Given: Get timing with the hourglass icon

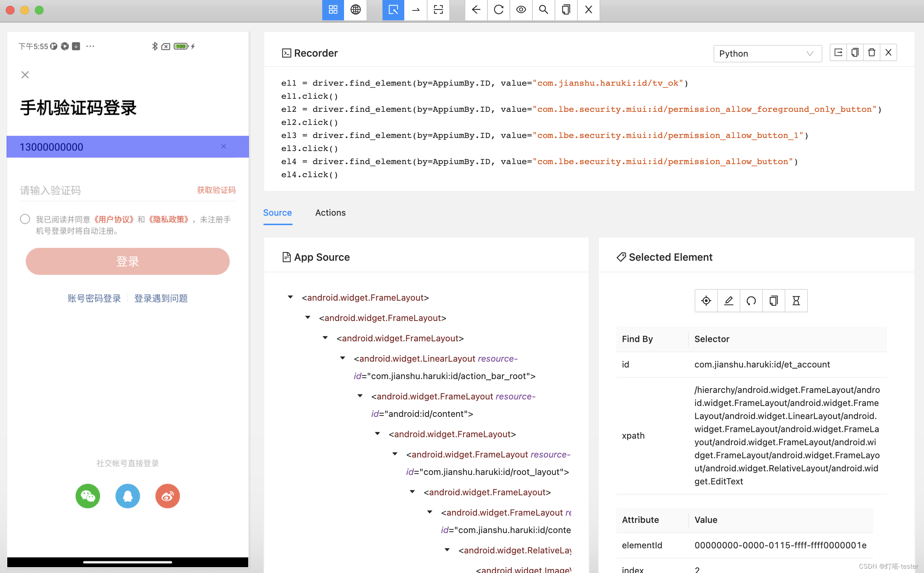Looking at the screenshot, I should coord(796,301).
